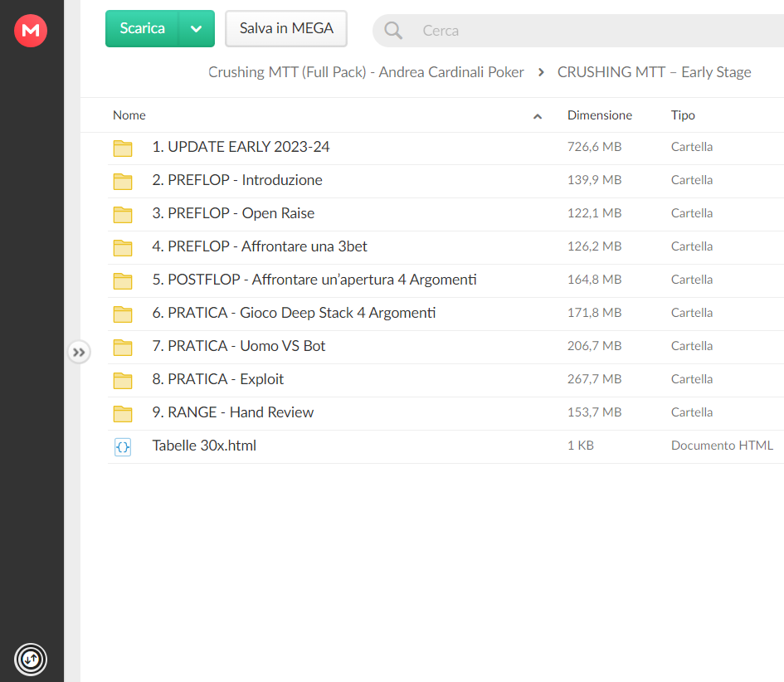Viewport: 784px width, 682px height.
Task: Open the transfers icon at sidebar bottom
Action: click(x=31, y=659)
